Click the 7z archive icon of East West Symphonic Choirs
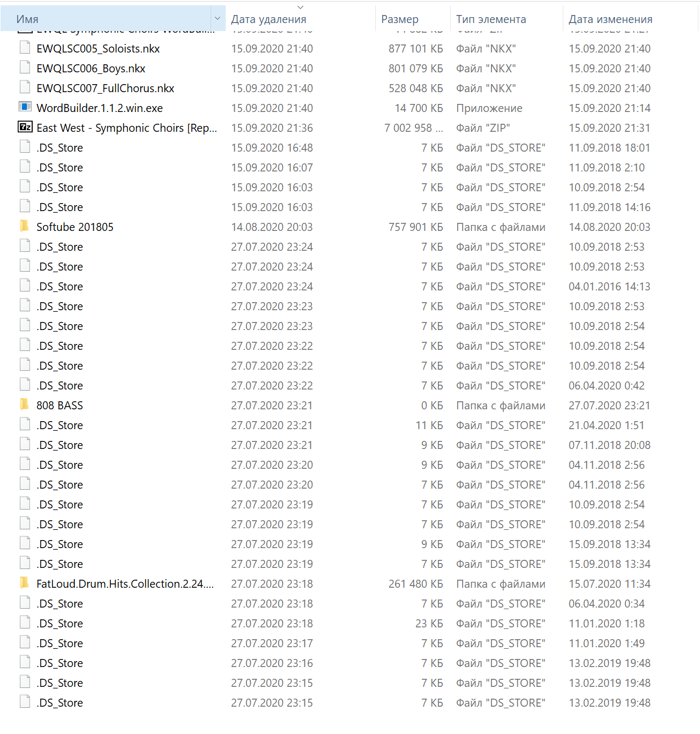Screen dimensions: 700x734 click(25, 127)
